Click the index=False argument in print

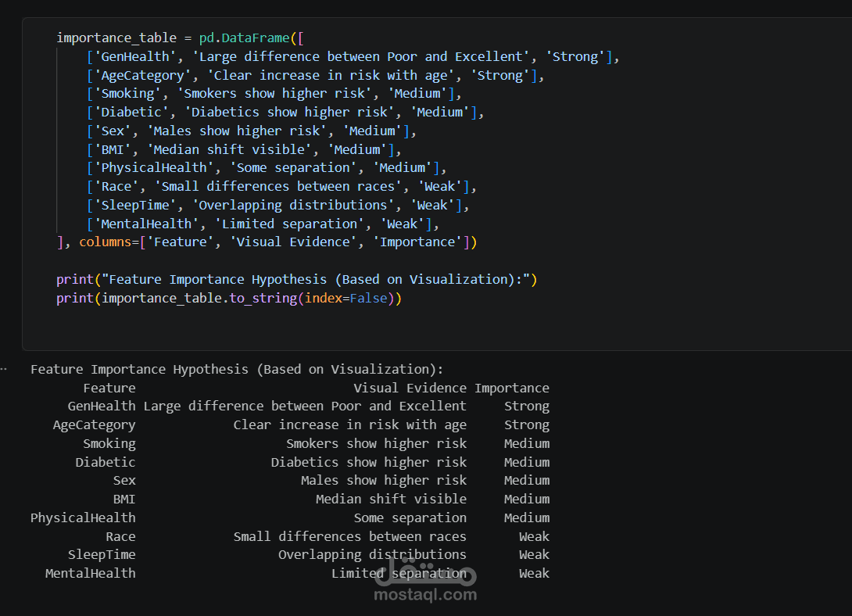345,299
